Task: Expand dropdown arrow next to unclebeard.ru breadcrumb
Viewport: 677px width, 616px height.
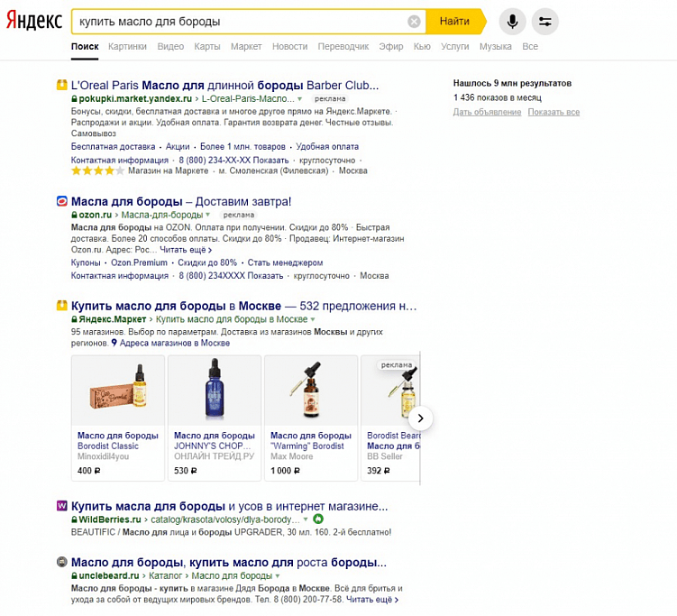Action: click(x=277, y=575)
